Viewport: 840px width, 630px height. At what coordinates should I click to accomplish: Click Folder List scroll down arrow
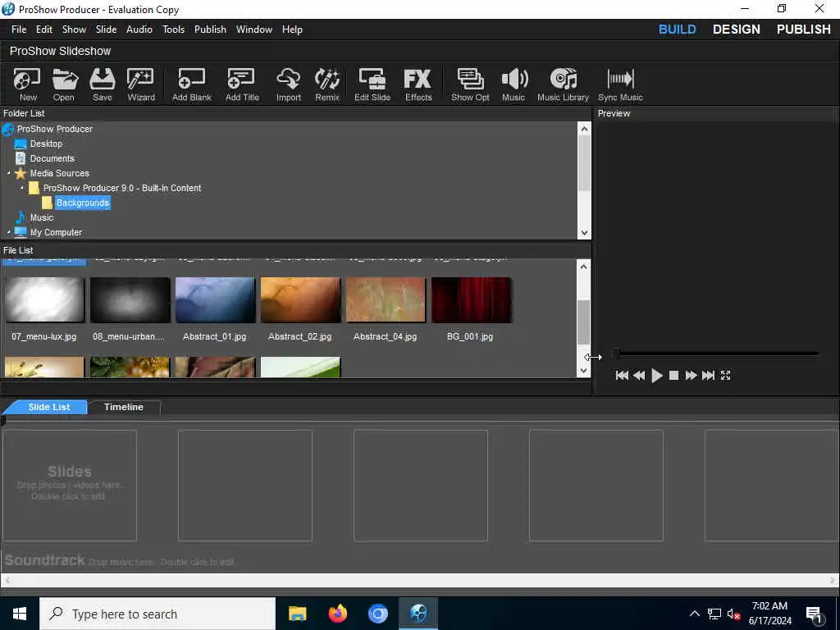click(584, 233)
